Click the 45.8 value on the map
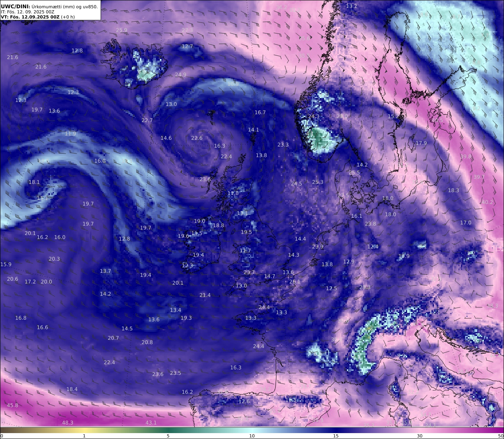 [13, 406]
